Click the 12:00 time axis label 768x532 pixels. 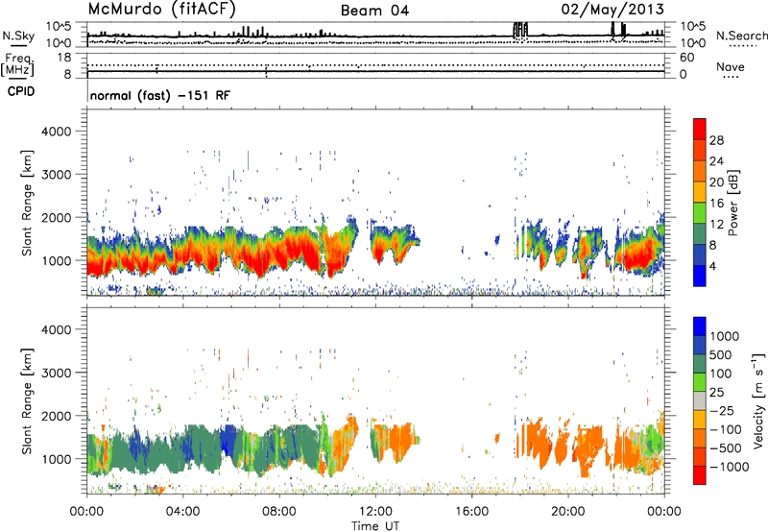pos(375,512)
